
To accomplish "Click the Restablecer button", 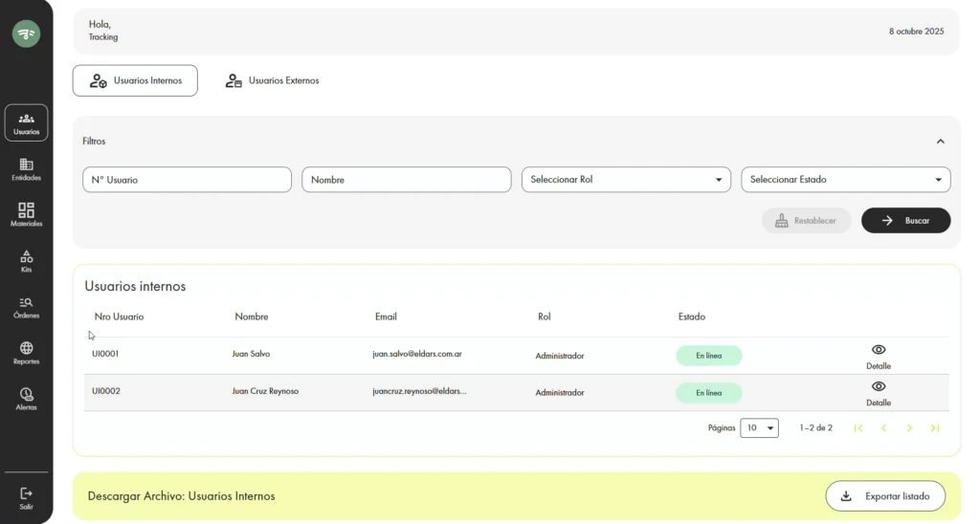I will pos(806,221).
